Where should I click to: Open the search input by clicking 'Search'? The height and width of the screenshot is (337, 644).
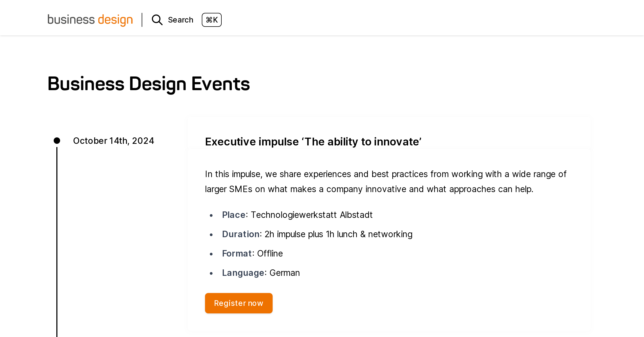(180, 20)
